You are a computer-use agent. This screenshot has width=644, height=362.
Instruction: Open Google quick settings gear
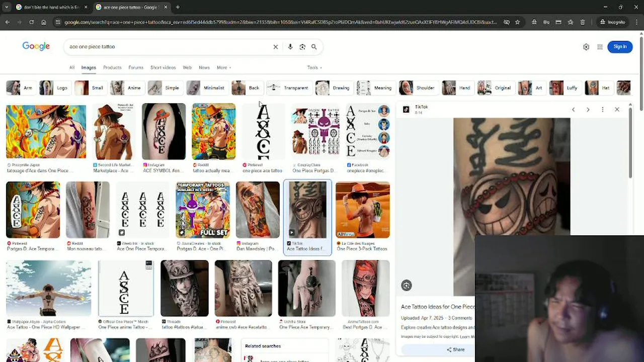586,47
